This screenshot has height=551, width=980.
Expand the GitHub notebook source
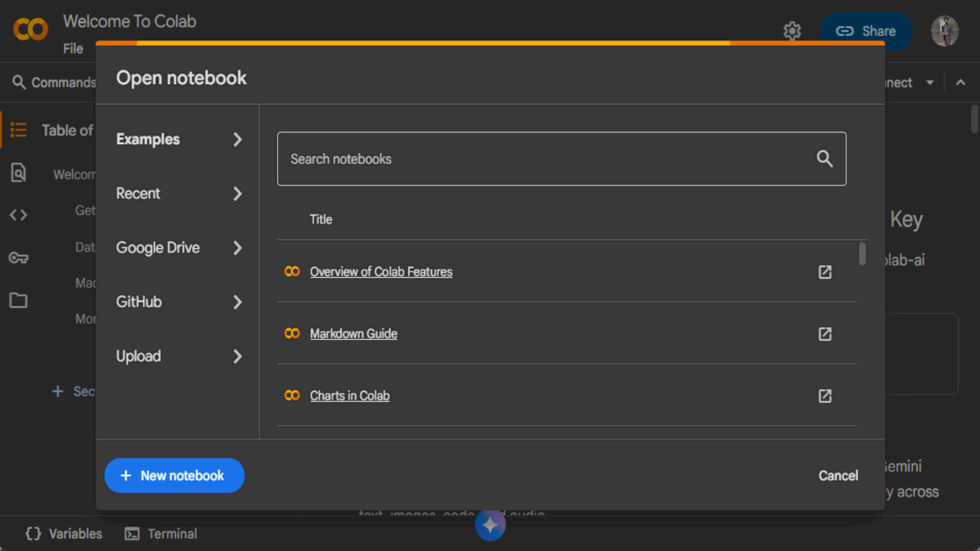pyautogui.click(x=178, y=302)
